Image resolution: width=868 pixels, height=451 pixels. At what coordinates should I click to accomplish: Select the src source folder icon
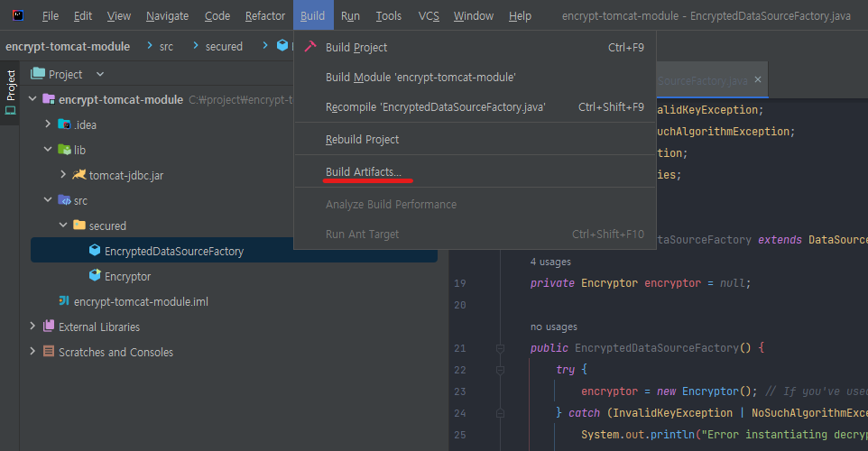click(x=64, y=199)
